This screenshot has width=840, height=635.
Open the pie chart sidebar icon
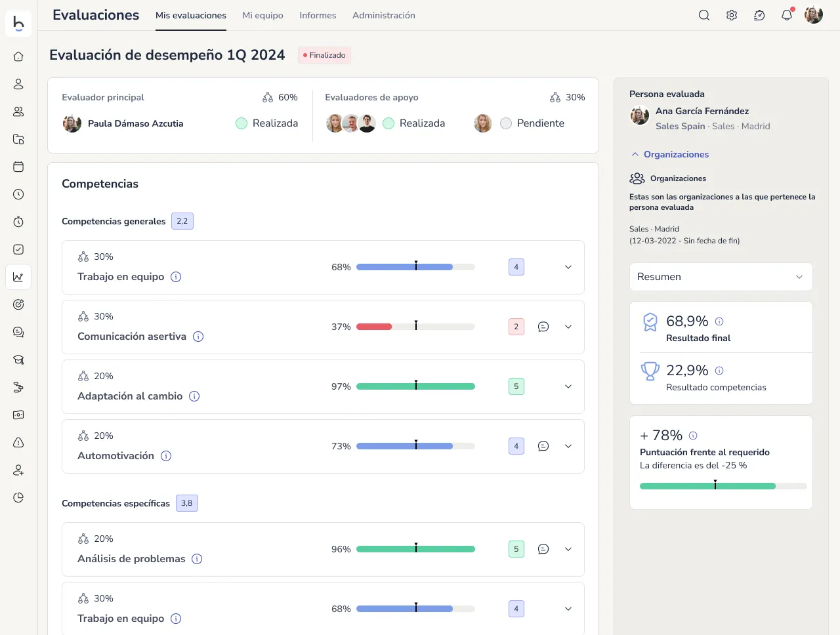tap(18, 497)
